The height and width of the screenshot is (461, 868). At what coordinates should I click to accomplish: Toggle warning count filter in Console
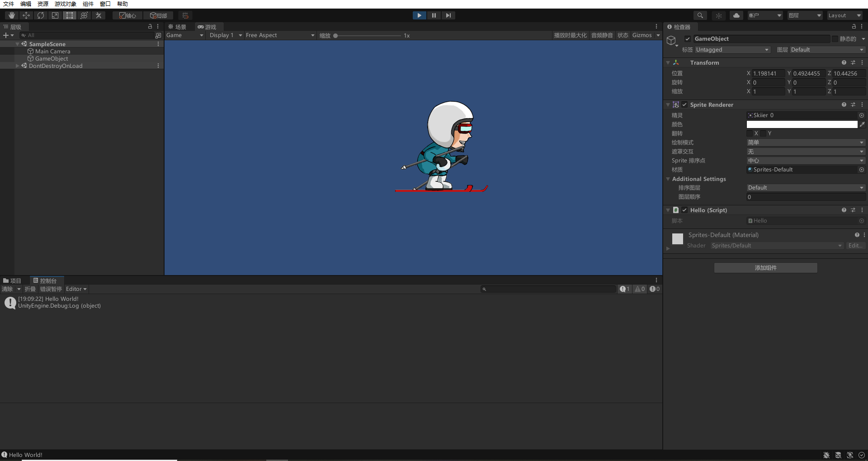(x=640, y=289)
